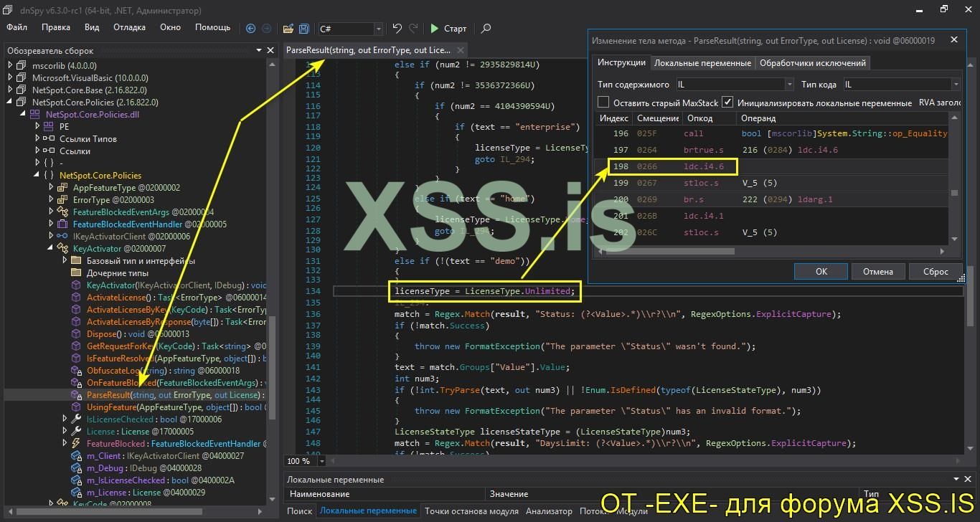980x522 pixels.
Task: Expand the mscorlib assembly node
Action: [10, 65]
